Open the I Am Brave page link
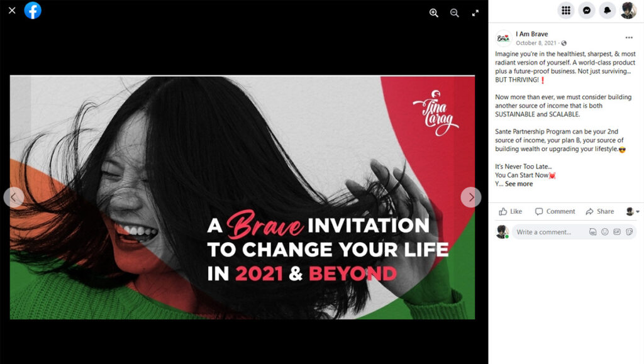Viewport: 644px width, 364px height. (x=532, y=34)
